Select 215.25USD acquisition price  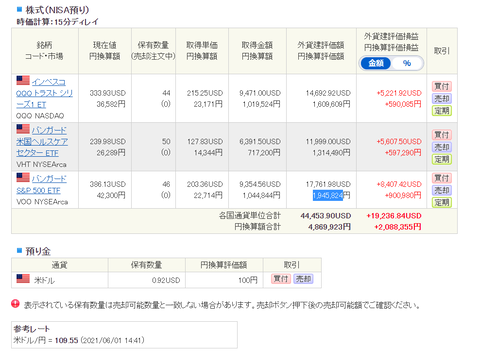[x=205, y=93]
